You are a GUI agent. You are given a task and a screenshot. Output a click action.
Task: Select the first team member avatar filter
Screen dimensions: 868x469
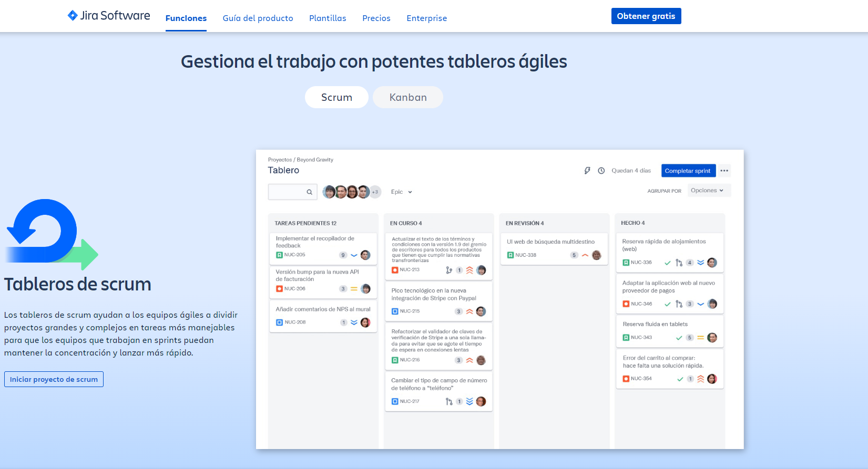point(329,192)
